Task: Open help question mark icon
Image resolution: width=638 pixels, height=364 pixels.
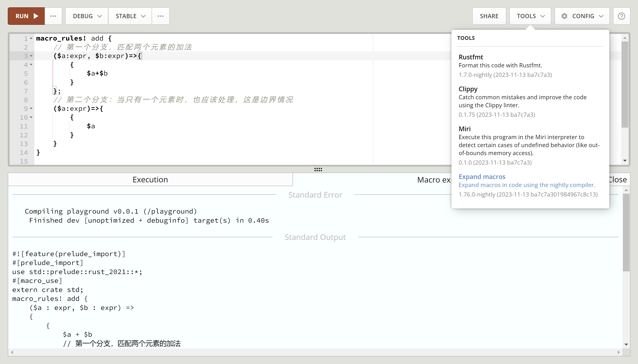Action: 621,16
